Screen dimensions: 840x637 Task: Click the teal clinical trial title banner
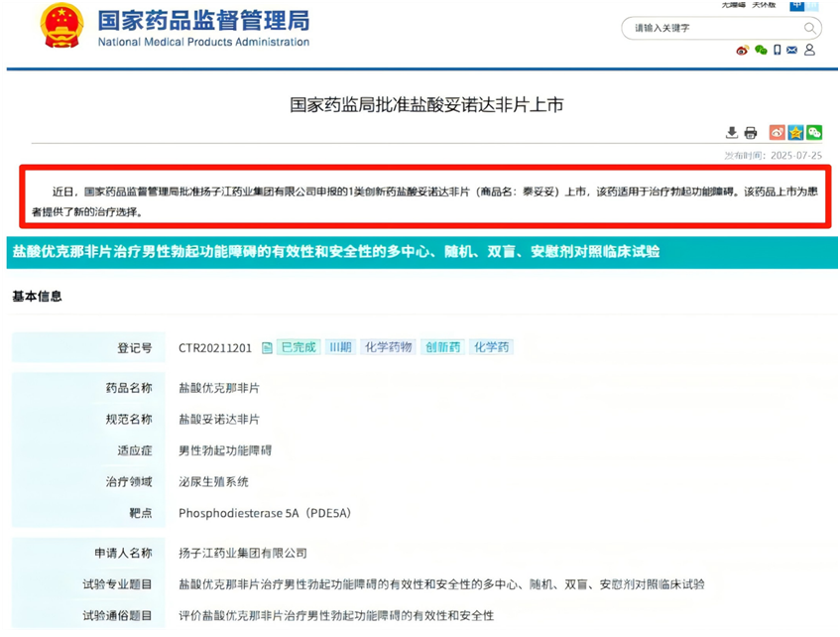[422, 251]
